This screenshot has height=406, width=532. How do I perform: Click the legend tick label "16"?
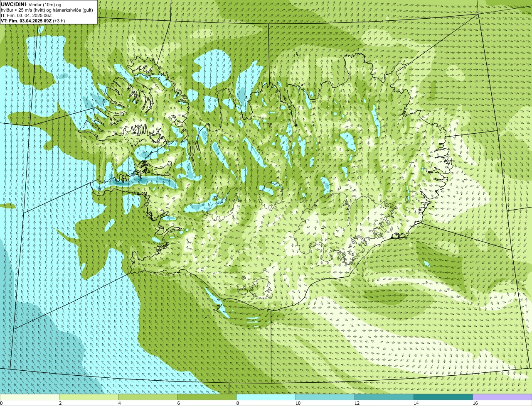pos(475,403)
